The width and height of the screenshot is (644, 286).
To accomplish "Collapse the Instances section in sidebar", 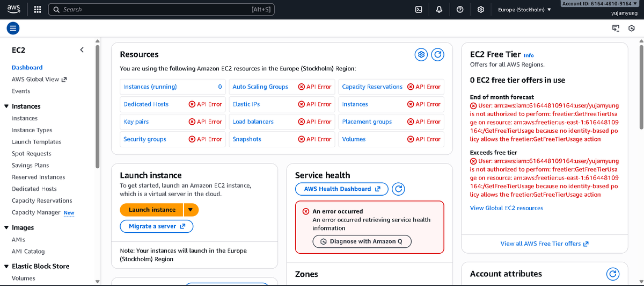I will click(6, 106).
